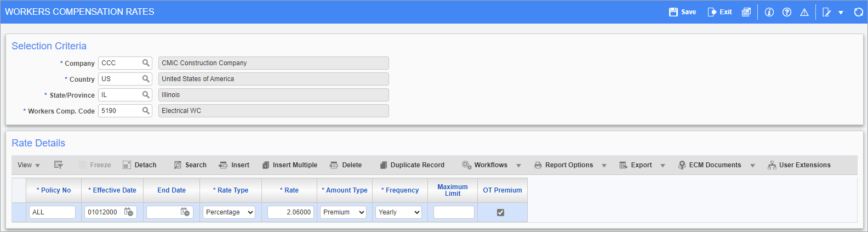The image size is (868, 232).
Task: Open Country lookup magnifier icon
Action: point(146,79)
